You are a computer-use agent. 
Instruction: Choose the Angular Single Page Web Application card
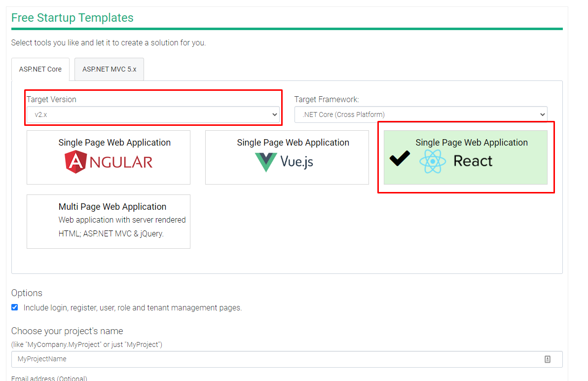click(x=108, y=157)
